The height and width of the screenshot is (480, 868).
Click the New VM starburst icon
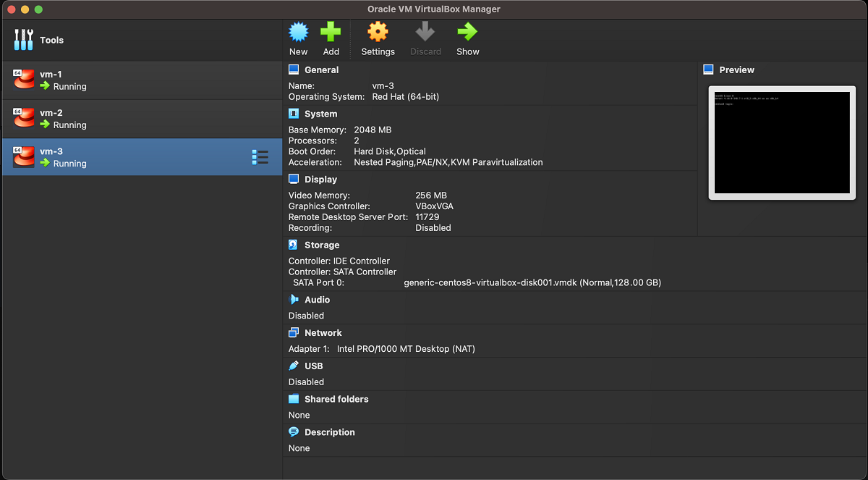point(299,32)
